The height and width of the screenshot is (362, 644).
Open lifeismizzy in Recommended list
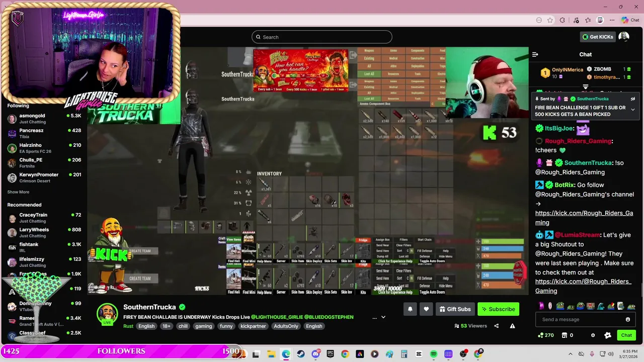44,262
